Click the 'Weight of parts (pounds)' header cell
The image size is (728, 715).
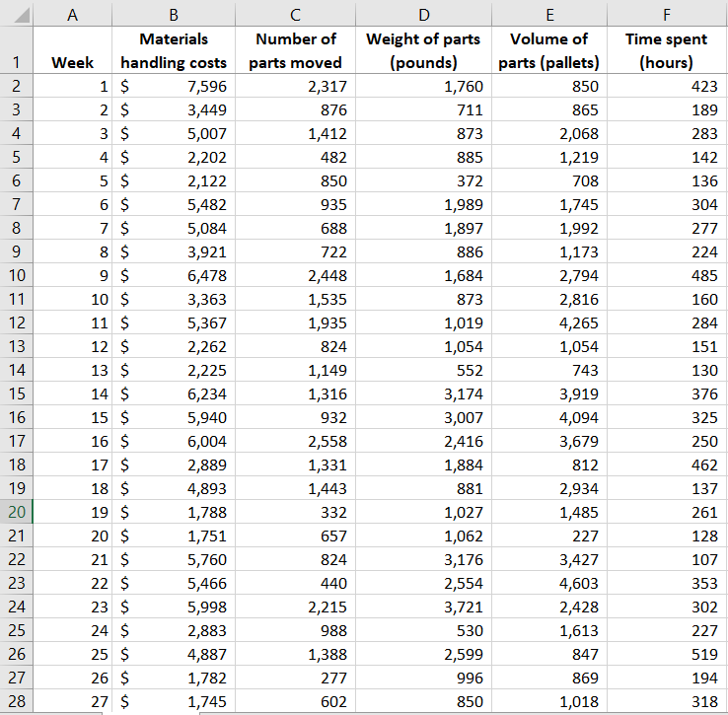[x=423, y=50]
